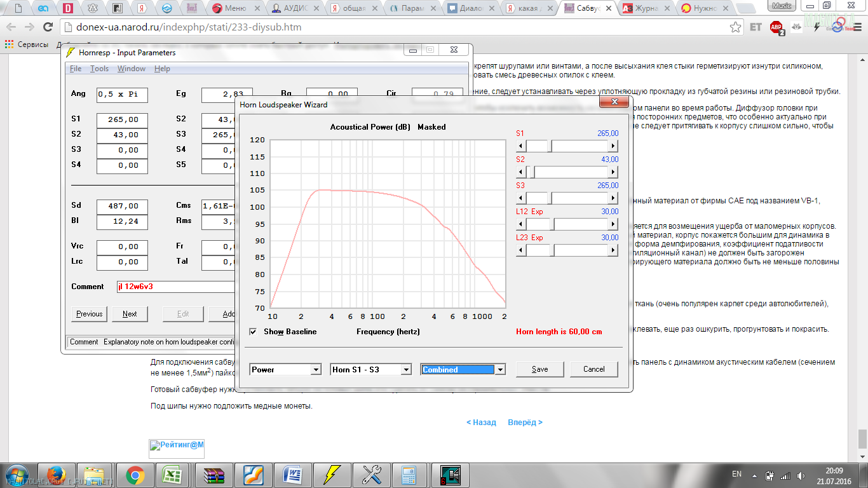This screenshot has width=868, height=488.
Task: Follow the Вперёд link on the page
Action: tap(524, 423)
